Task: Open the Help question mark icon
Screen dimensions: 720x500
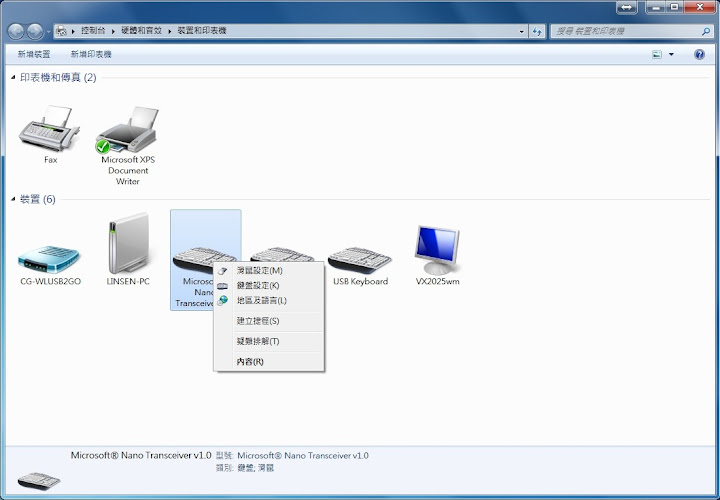Action: click(x=699, y=55)
